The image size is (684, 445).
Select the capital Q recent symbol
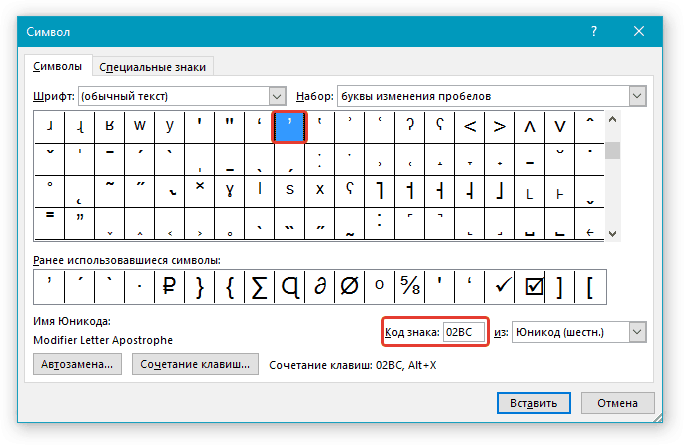coord(289,288)
